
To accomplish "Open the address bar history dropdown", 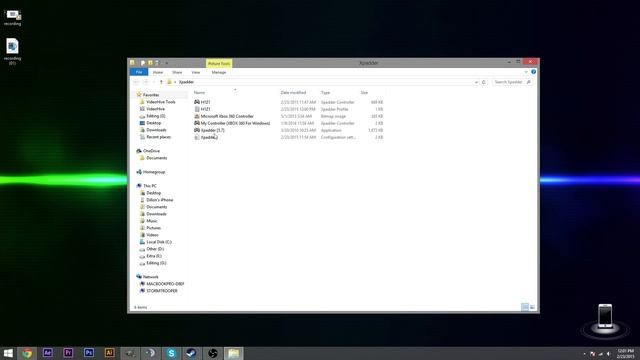I will 476,82.
